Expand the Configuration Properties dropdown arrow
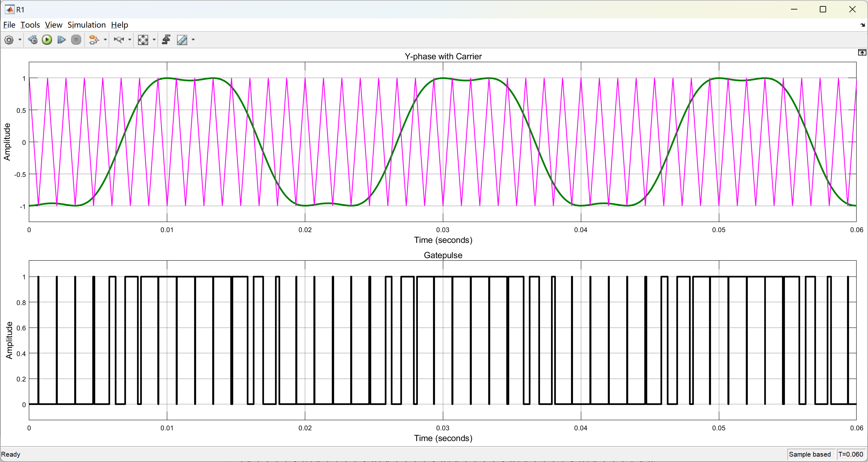Image resolution: width=868 pixels, height=462 pixels. [20, 40]
